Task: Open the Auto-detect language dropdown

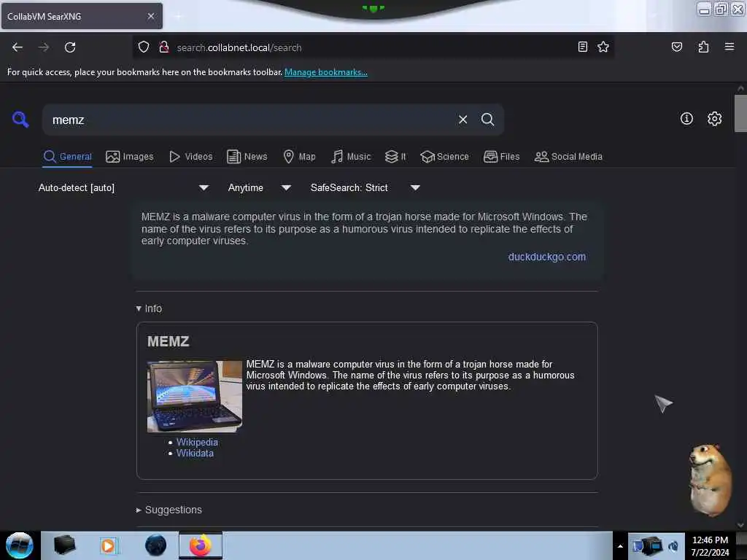Action: [123, 187]
